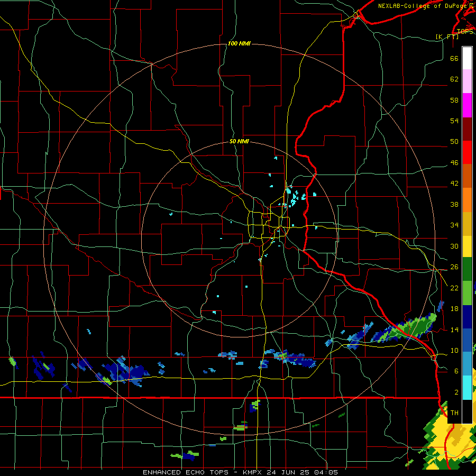The height and width of the screenshot is (476, 476).
Task: Click the 'NEXLAB-College of DuPage' header text
Action: pos(423,6)
